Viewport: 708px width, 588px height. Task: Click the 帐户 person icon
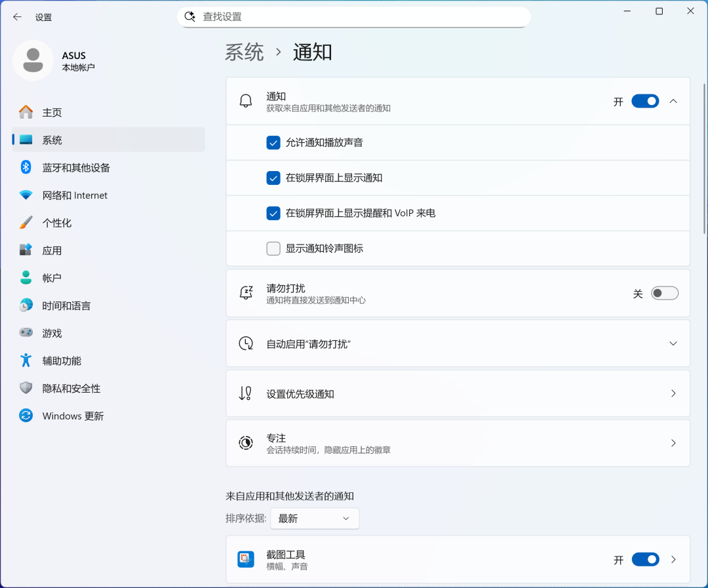coord(26,277)
